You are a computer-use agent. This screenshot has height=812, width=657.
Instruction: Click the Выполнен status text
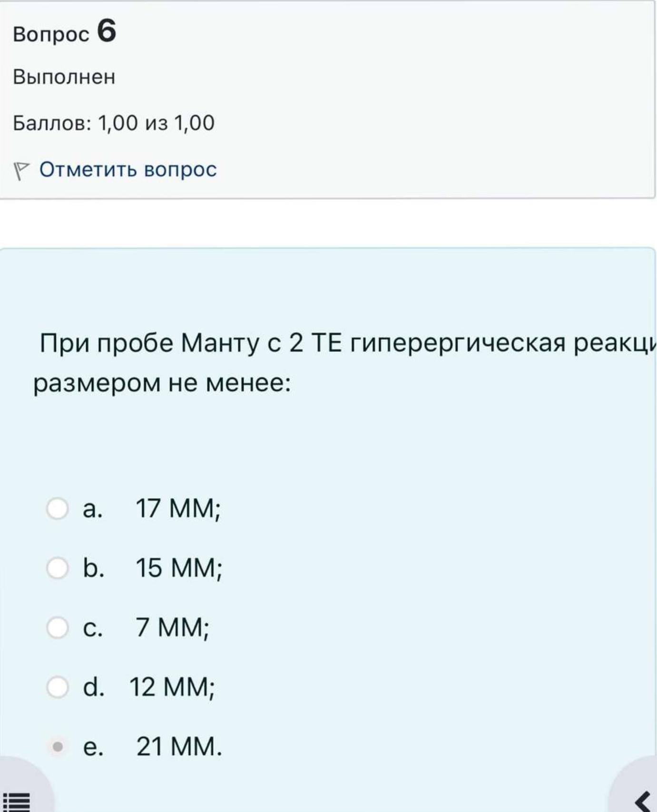tap(64, 77)
